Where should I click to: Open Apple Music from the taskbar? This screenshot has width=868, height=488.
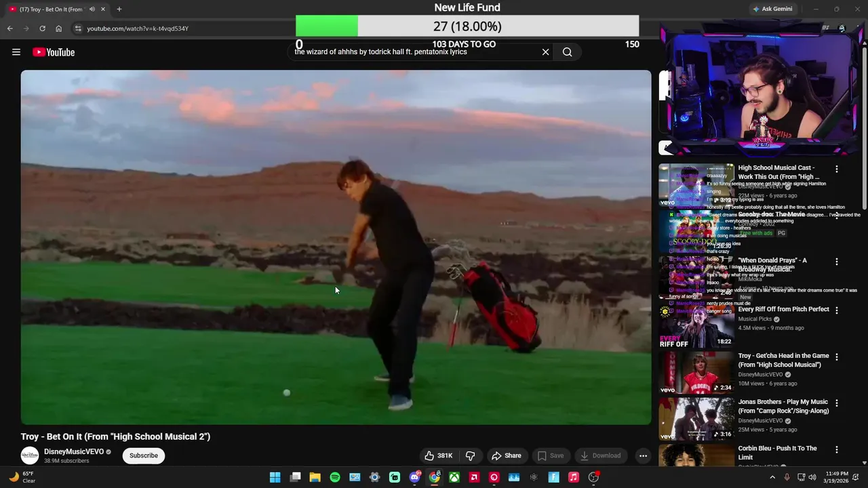click(574, 477)
